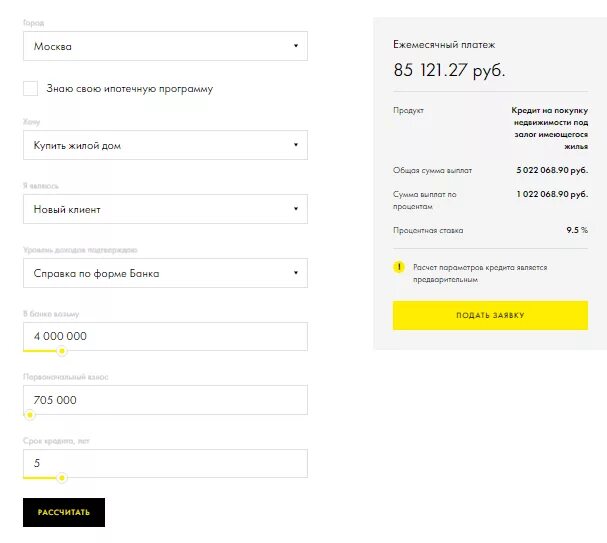607x543 pixels.
Task: Expand the "Купить жилой дом" dropdown
Action: point(165,145)
